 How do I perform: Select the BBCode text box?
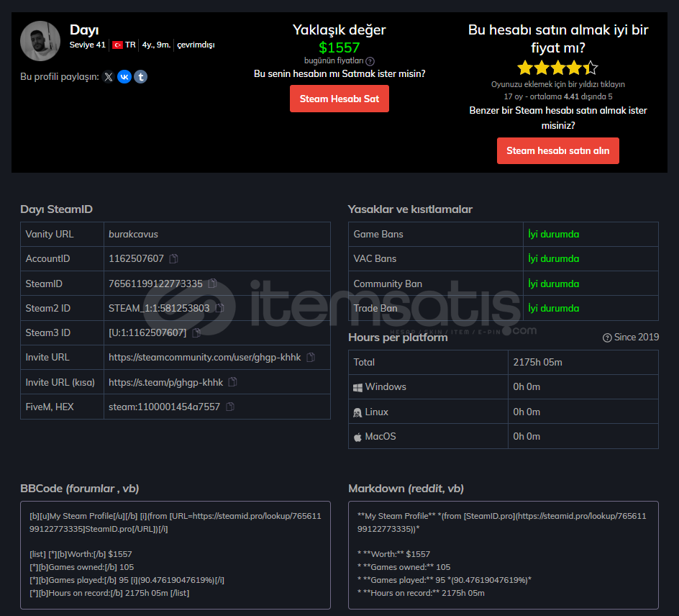(176, 555)
